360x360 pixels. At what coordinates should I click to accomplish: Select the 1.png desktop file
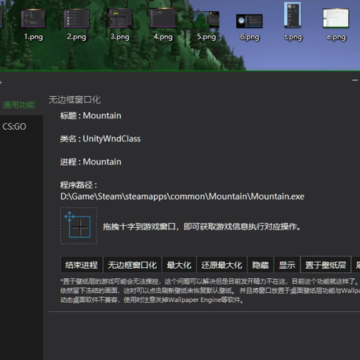click(33, 25)
